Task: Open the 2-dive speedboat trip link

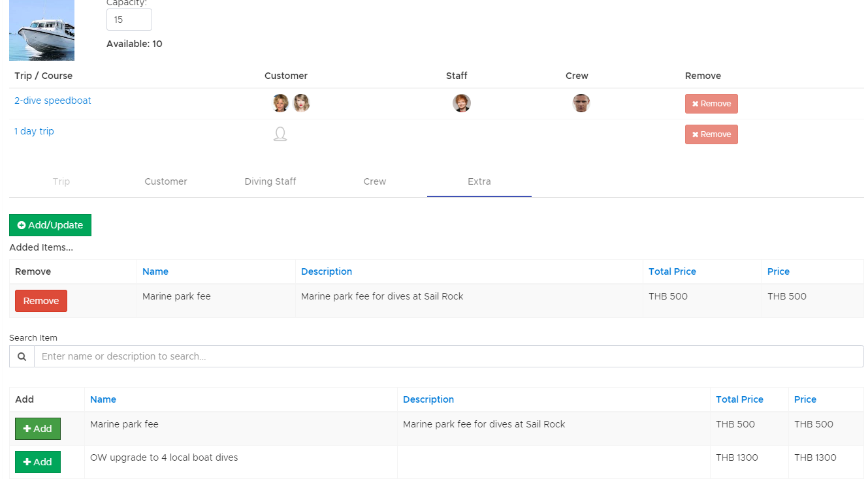Action: [53, 100]
